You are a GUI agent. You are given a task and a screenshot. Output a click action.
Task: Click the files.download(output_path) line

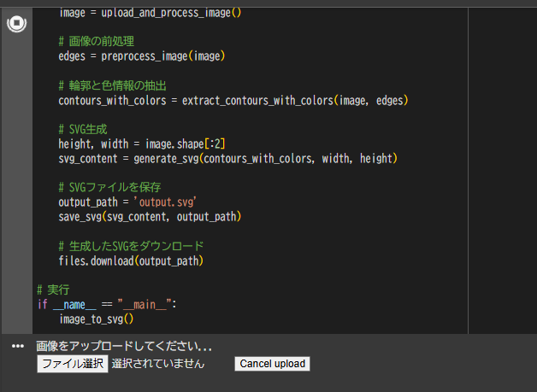(131, 261)
